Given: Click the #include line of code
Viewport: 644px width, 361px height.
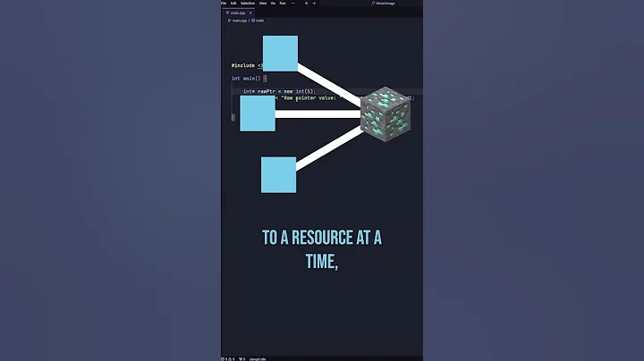Looking at the screenshot, I should tap(247, 65).
